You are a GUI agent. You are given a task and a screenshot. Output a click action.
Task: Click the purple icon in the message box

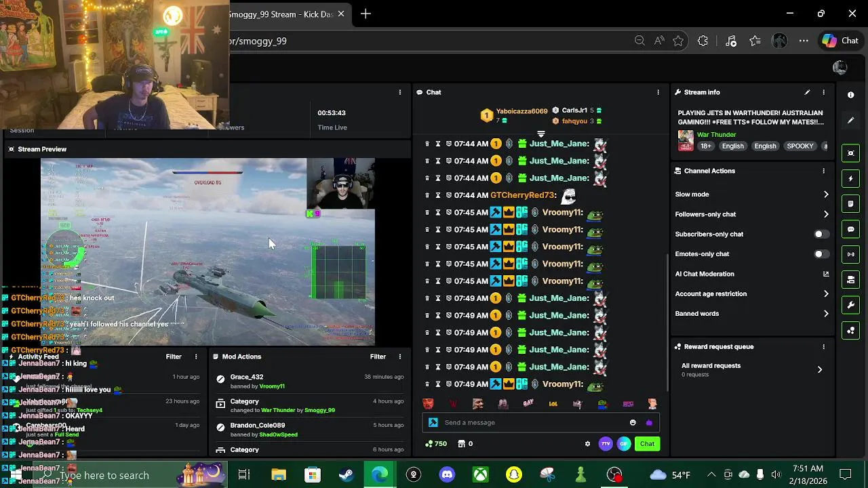649,422
